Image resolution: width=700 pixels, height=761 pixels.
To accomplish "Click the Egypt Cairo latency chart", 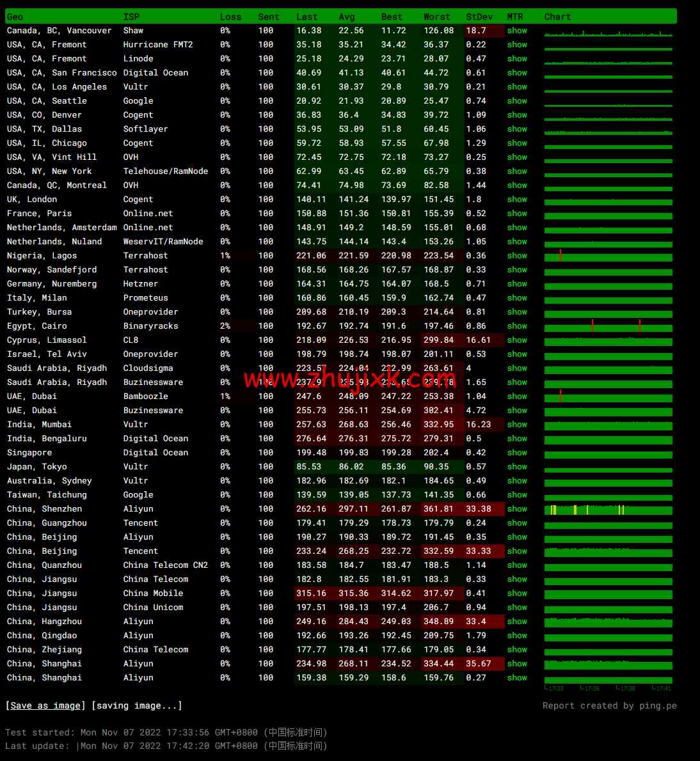I will tap(608, 327).
